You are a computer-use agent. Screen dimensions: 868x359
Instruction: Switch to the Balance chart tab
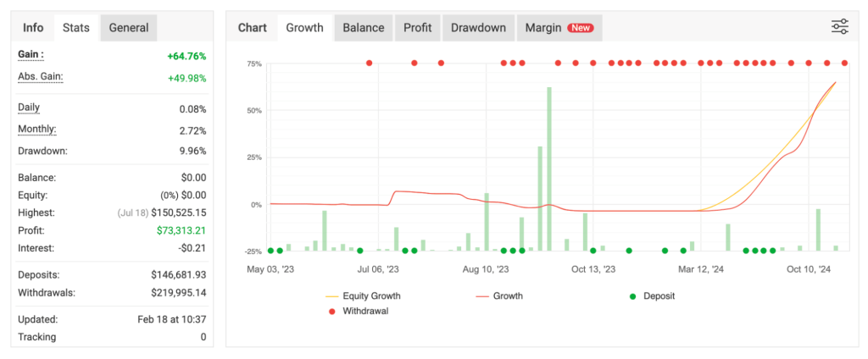[363, 28]
